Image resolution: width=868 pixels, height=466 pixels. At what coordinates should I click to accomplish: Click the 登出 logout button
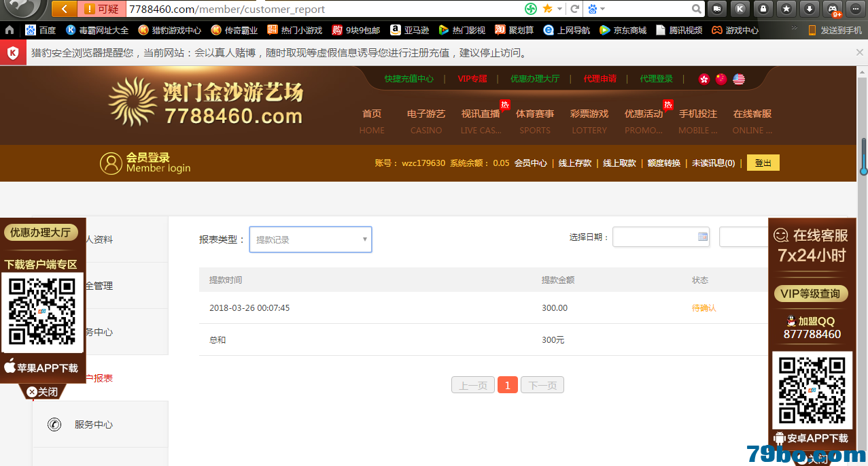tap(763, 163)
